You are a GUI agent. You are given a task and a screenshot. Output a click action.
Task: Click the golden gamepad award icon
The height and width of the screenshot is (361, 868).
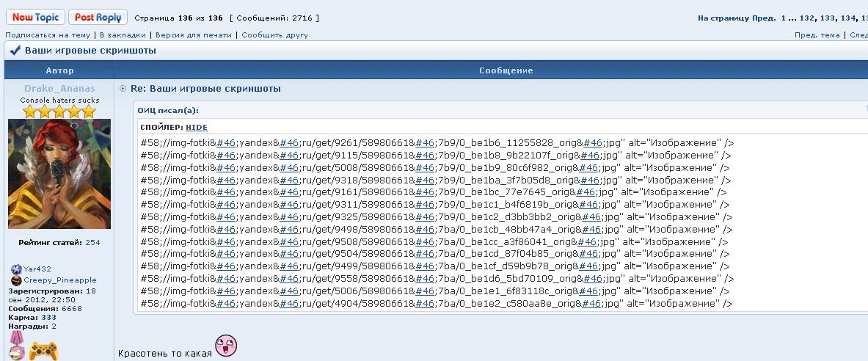[43, 350]
